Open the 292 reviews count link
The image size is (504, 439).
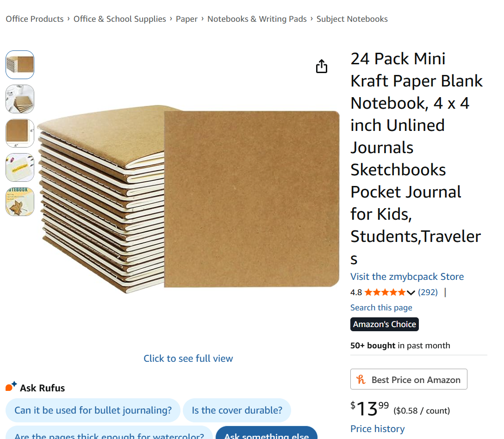pos(428,292)
